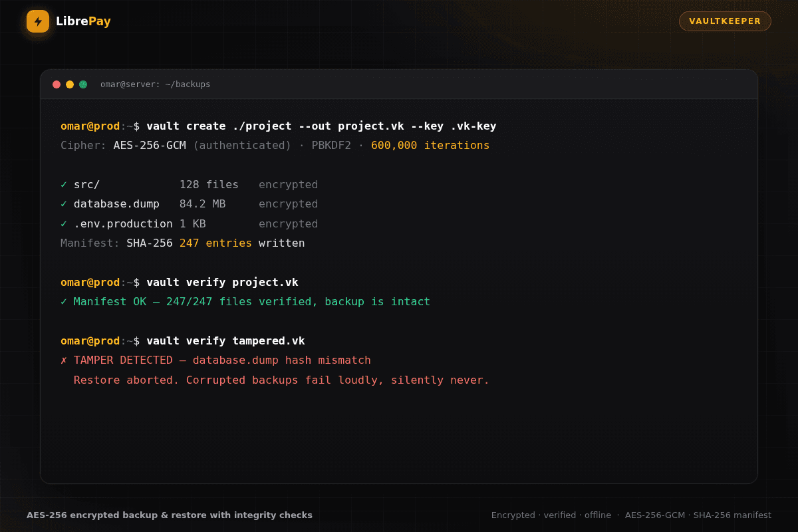This screenshot has width=798, height=532.
Task: Click the 247 entries manifest count
Action: coord(215,243)
